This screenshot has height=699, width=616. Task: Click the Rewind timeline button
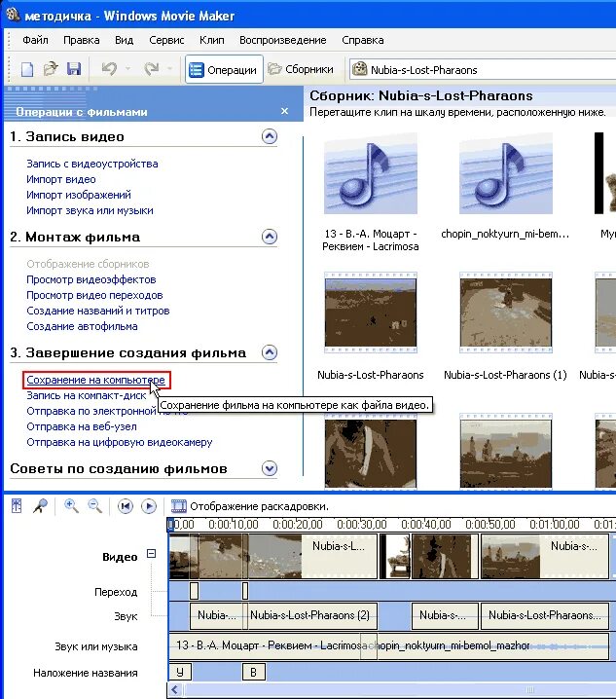tap(126, 506)
